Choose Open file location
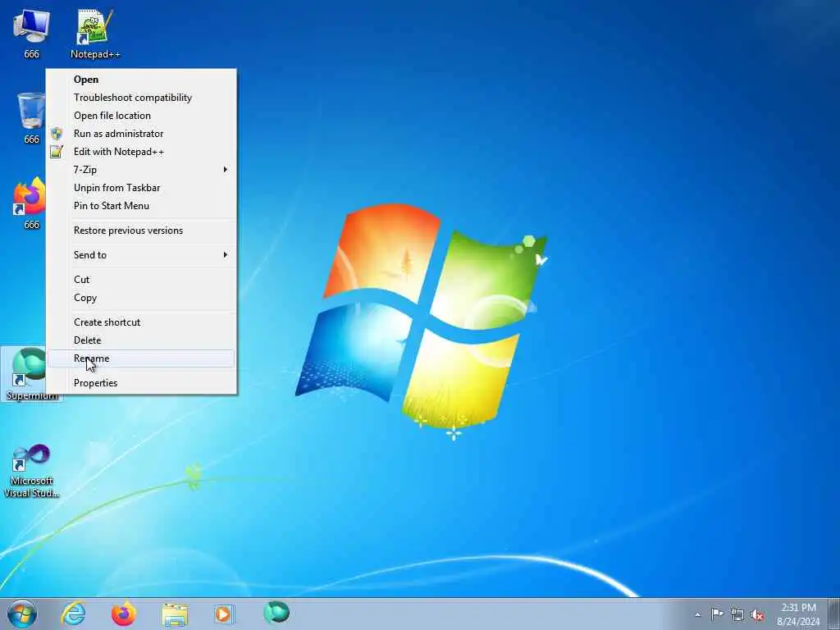 (x=141, y=116)
